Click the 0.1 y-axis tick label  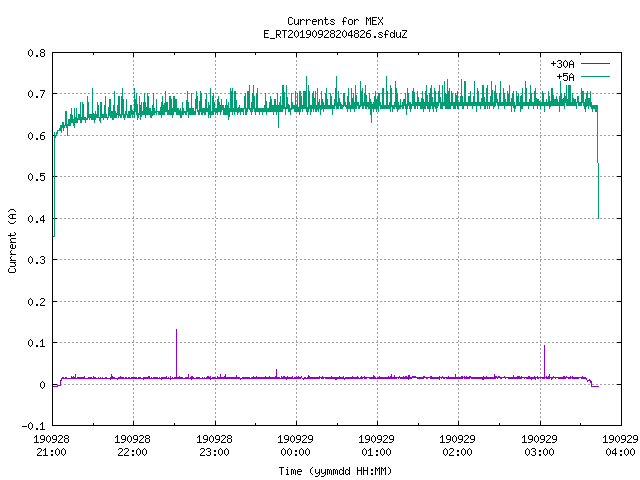36,343
